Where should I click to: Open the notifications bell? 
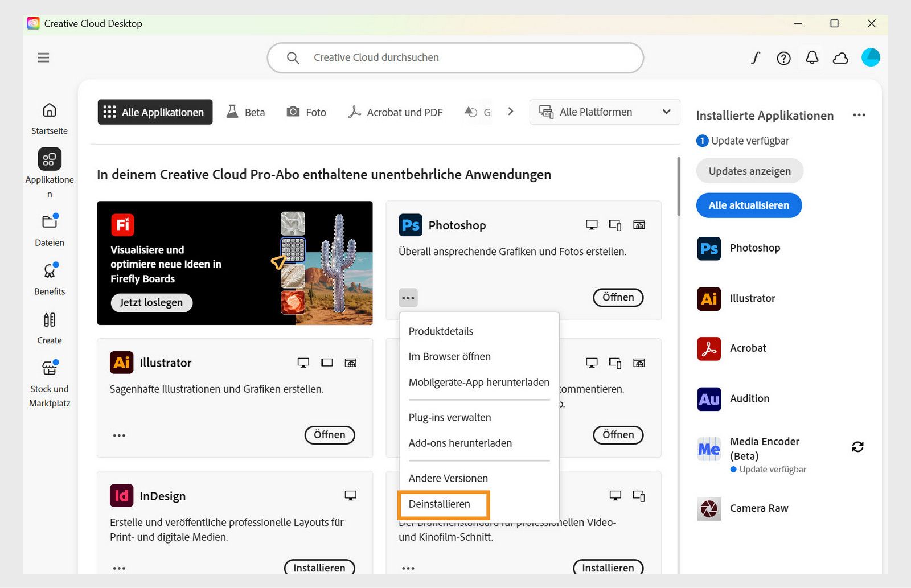coord(812,57)
